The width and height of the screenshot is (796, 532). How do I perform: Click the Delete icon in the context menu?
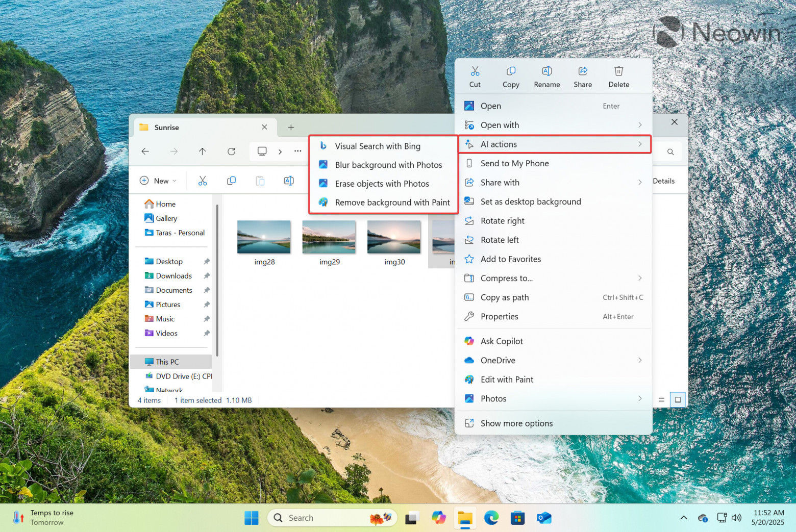pyautogui.click(x=618, y=77)
